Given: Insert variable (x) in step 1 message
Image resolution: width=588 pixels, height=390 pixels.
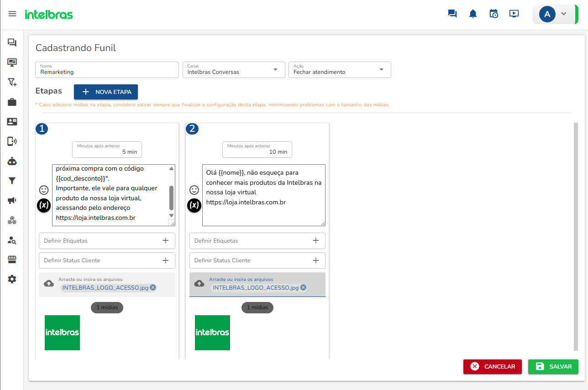Looking at the screenshot, I should [x=44, y=206].
